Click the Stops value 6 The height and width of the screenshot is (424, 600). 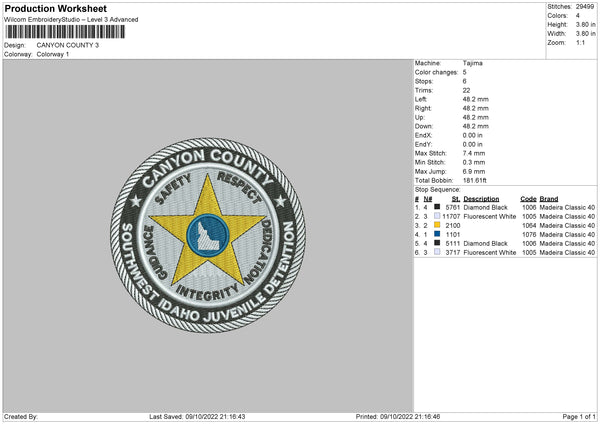pyautogui.click(x=465, y=81)
